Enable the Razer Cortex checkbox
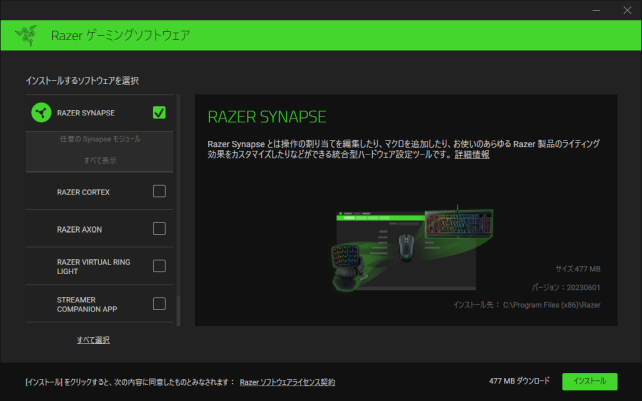This screenshot has width=642, height=401. pyautogui.click(x=159, y=191)
